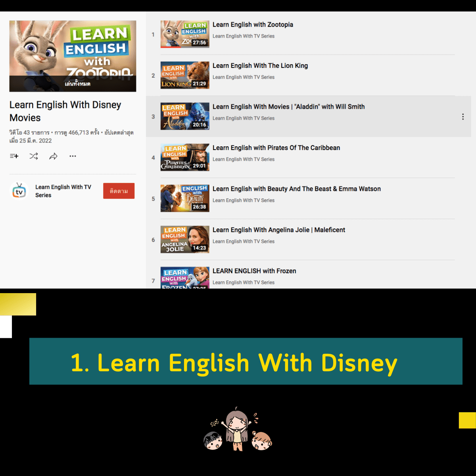The image size is (476, 476).
Task: Open The Lion King video thumbnail
Action: coord(185,75)
